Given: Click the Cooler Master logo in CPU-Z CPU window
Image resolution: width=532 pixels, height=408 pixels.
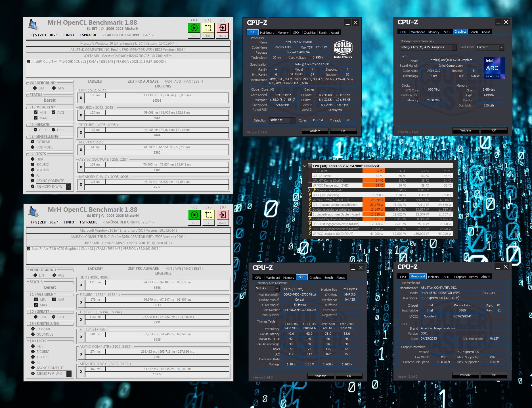Looking at the screenshot, I should coord(343,49).
